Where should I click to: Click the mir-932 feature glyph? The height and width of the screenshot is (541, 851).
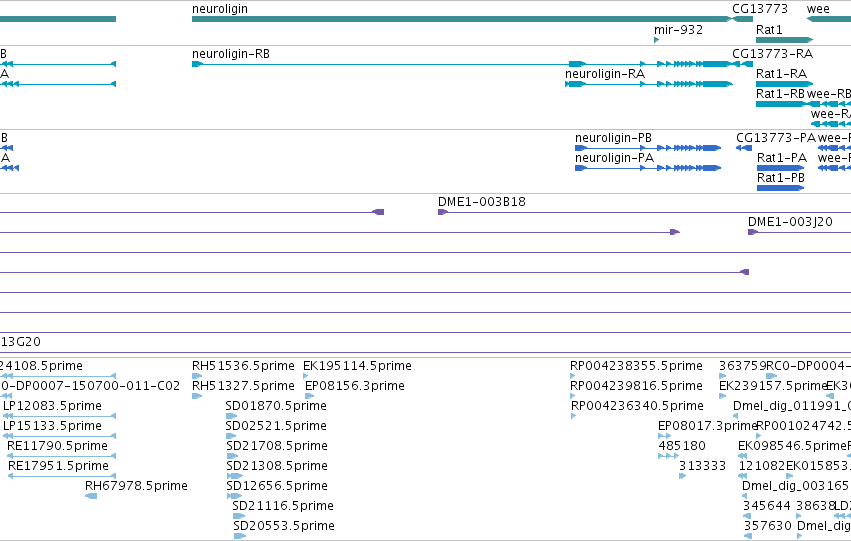pos(657,40)
